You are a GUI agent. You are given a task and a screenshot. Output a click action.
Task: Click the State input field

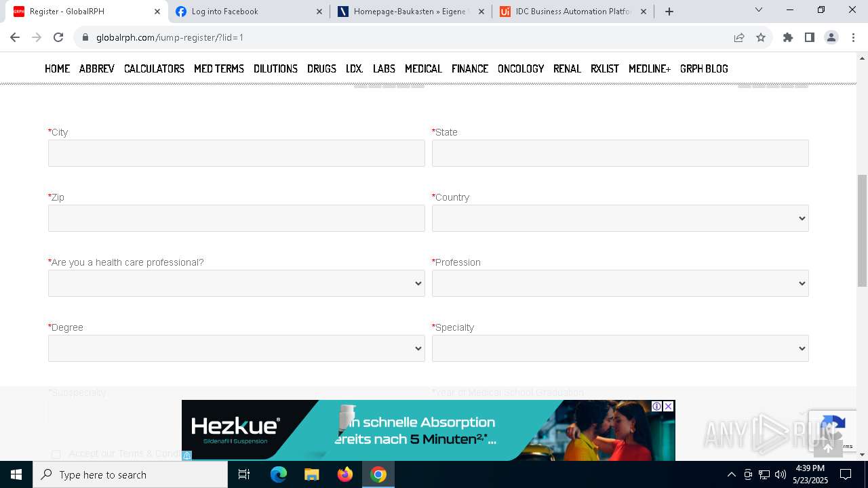tap(620, 153)
